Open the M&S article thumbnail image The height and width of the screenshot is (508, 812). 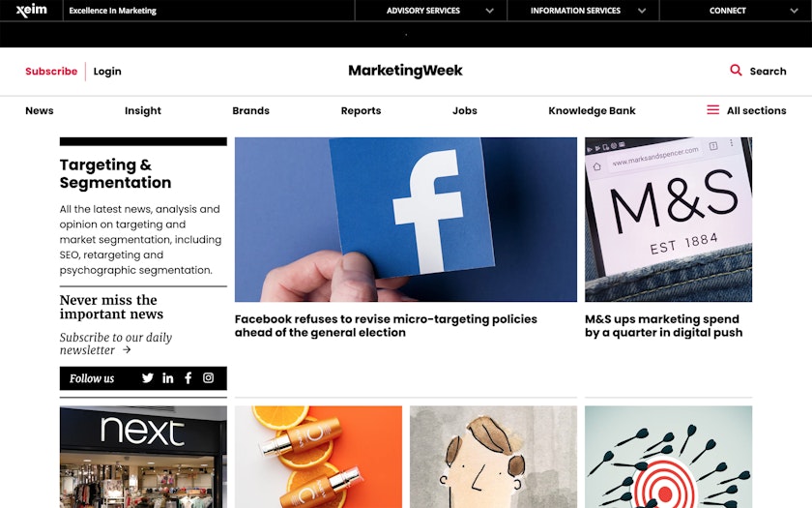pyautogui.click(x=668, y=220)
